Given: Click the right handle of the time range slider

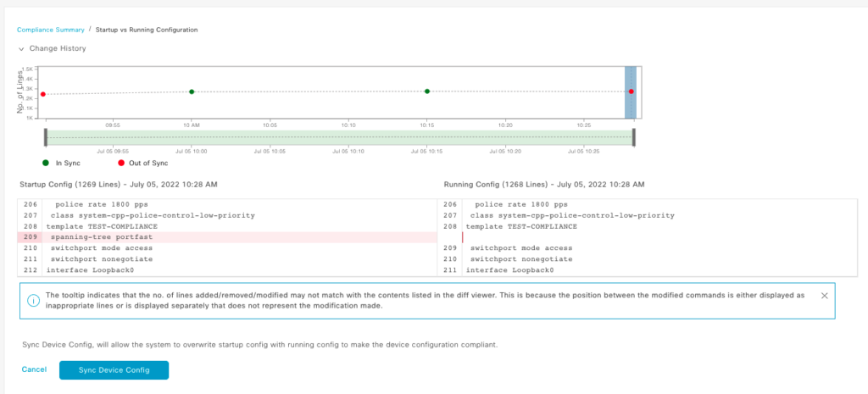Looking at the screenshot, I should (x=633, y=137).
